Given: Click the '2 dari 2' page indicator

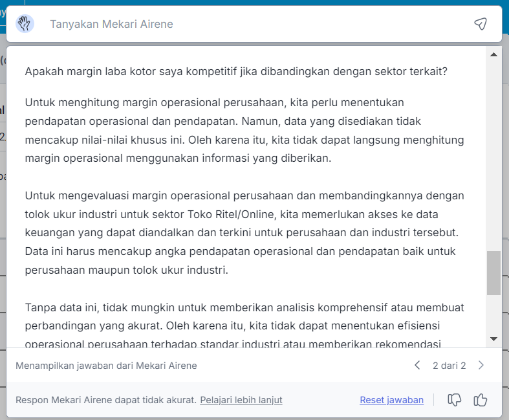Looking at the screenshot, I should pos(449,366).
